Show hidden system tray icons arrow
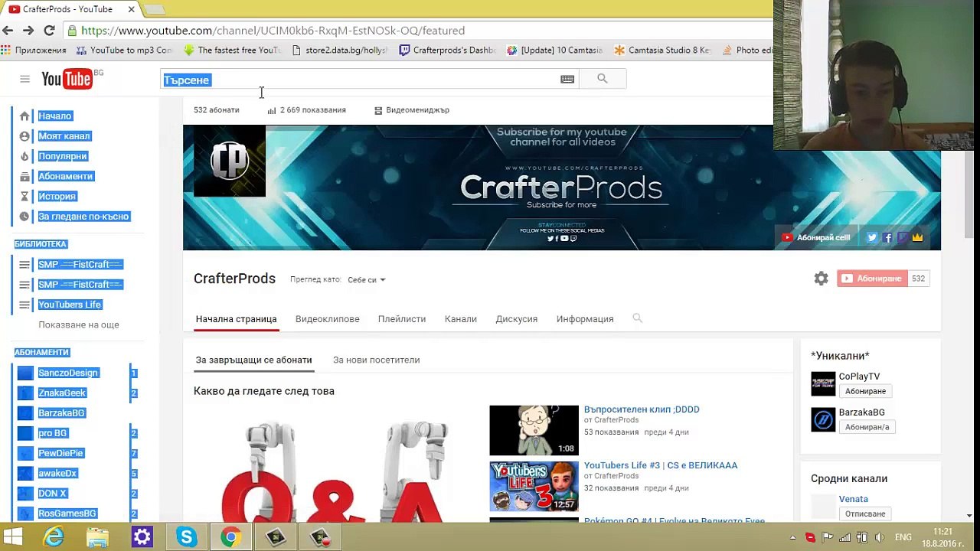 point(792,537)
